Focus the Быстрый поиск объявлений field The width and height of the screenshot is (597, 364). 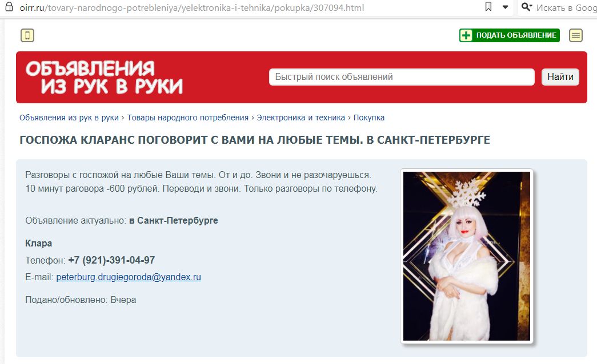click(x=402, y=77)
